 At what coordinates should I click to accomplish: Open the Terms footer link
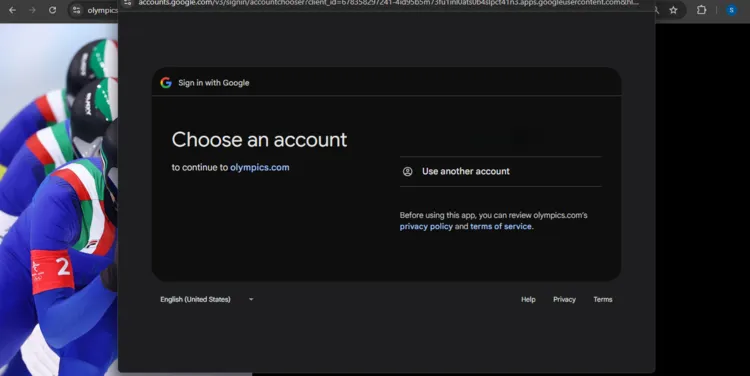(x=603, y=299)
